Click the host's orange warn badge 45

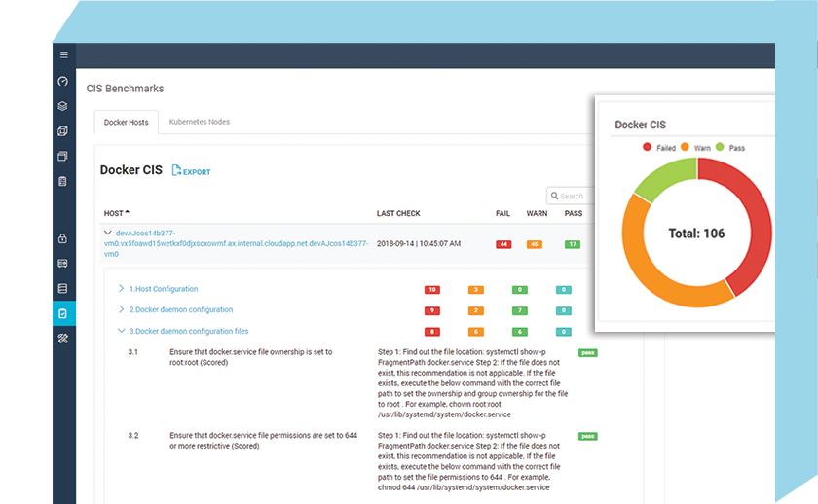tap(535, 244)
